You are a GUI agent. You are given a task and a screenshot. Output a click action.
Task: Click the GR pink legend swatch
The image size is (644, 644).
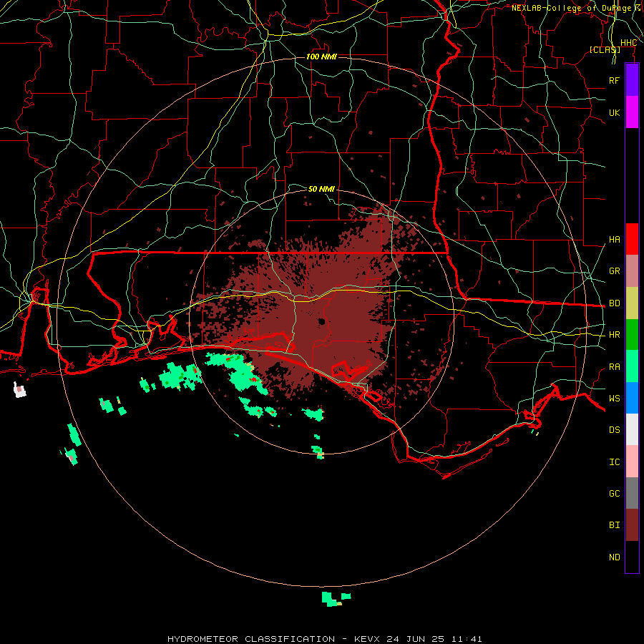632,271
